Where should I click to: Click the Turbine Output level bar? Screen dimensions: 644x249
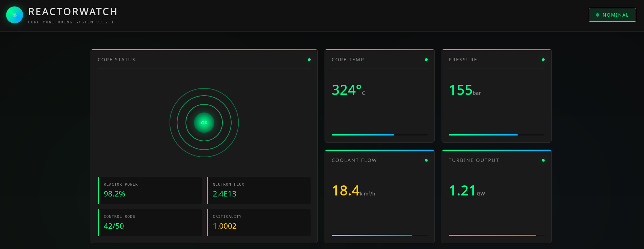pyautogui.click(x=496, y=235)
